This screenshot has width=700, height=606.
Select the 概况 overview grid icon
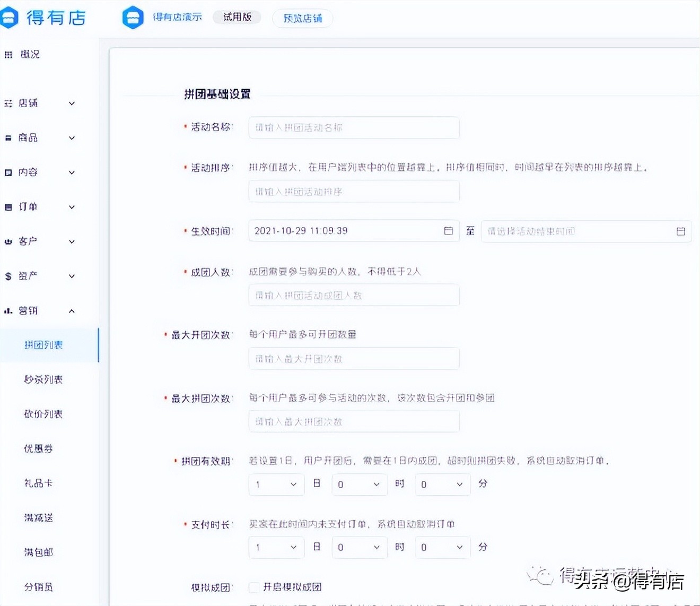8,54
